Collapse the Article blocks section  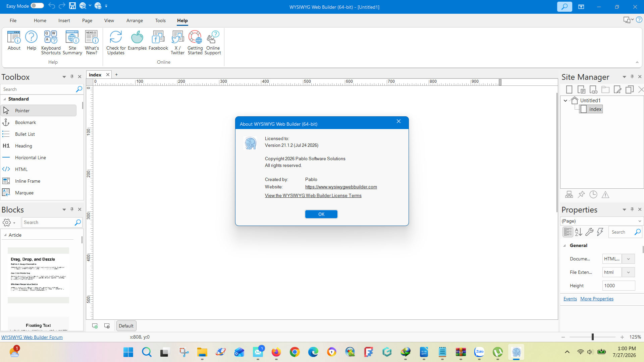pyautogui.click(x=5, y=235)
